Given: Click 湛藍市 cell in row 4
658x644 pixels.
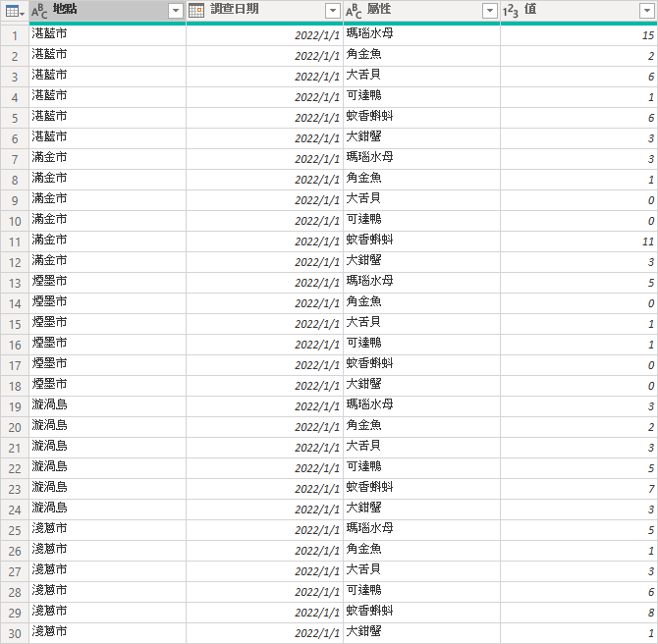Looking at the screenshot, I should [x=107, y=97].
